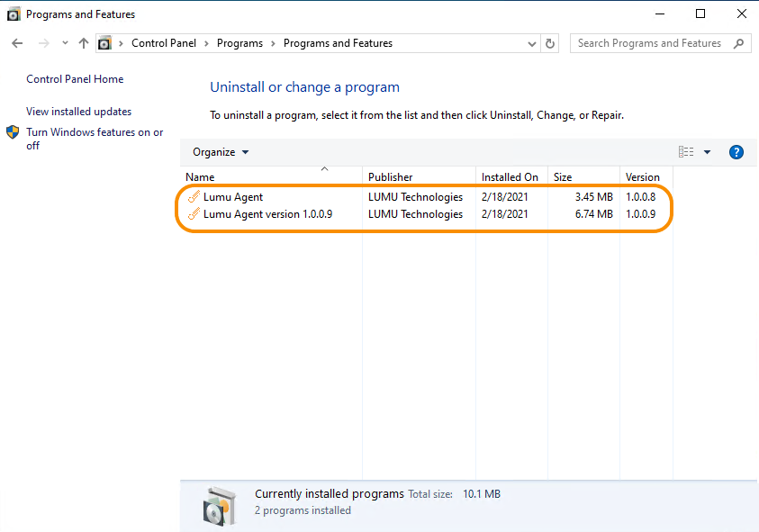The image size is (759, 532).
Task: Click the address bar Control Panel icon
Action: coord(104,43)
